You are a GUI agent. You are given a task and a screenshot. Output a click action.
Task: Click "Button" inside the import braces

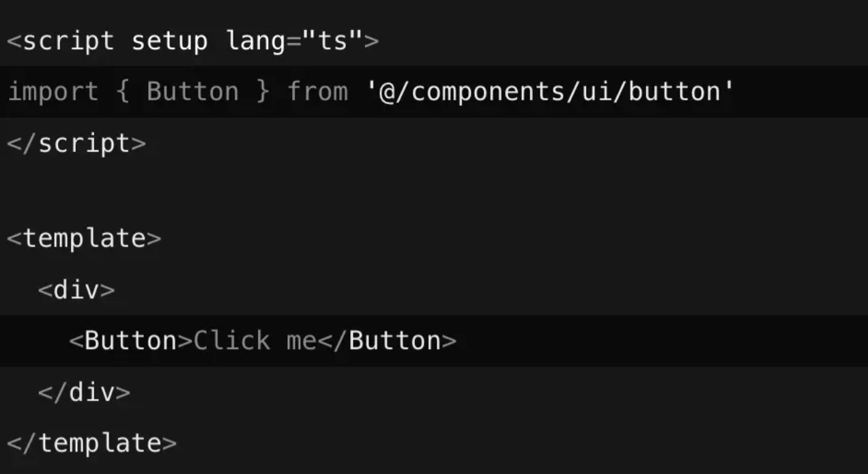pos(192,92)
